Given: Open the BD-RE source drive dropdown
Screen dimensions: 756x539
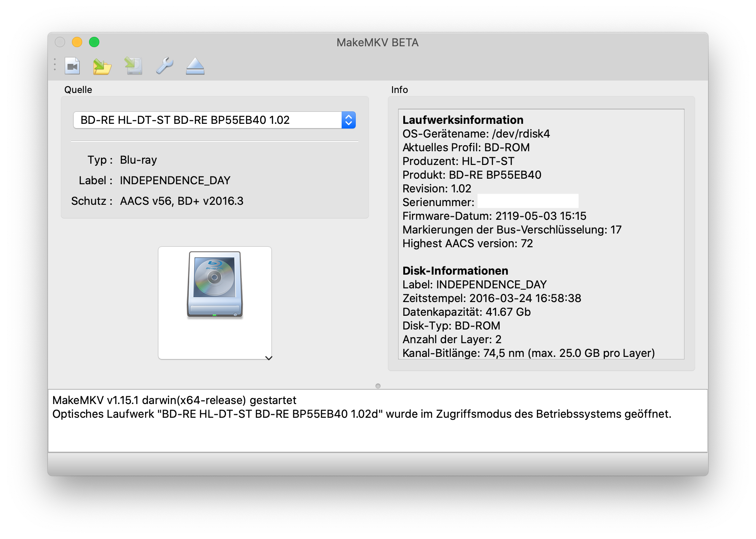Looking at the screenshot, I should pos(214,120).
